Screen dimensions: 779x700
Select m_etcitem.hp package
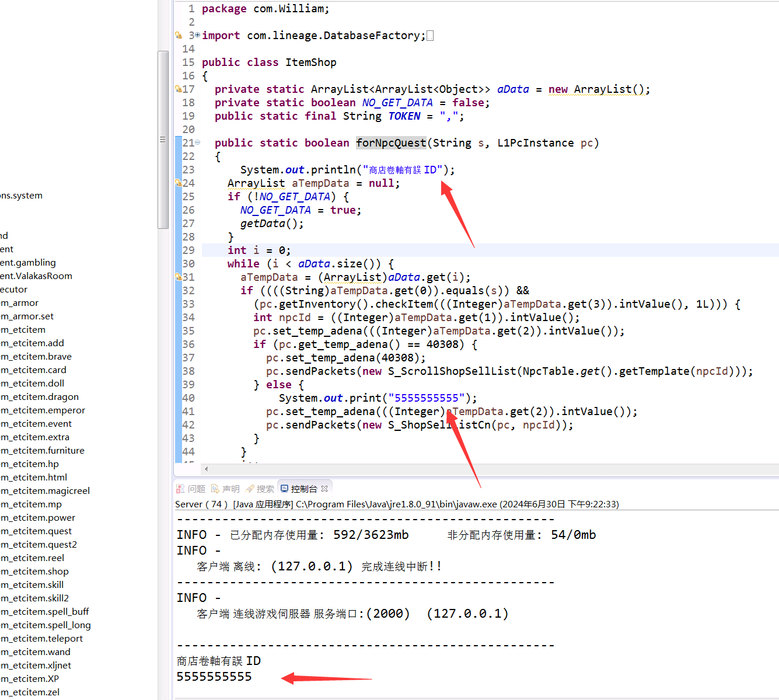[x=30, y=464]
